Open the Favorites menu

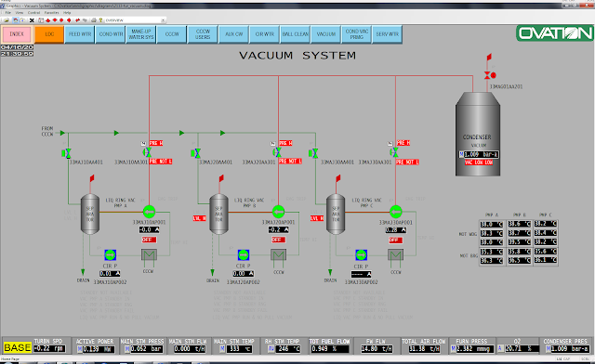pyautogui.click(x=52, y=12)
